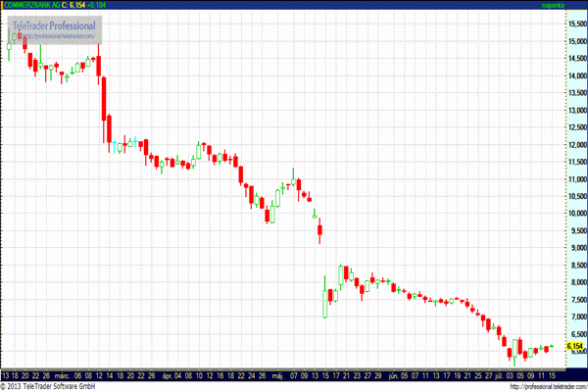Click the 10,000 level on the price axis
588x392 pixels.
(575, 213)
